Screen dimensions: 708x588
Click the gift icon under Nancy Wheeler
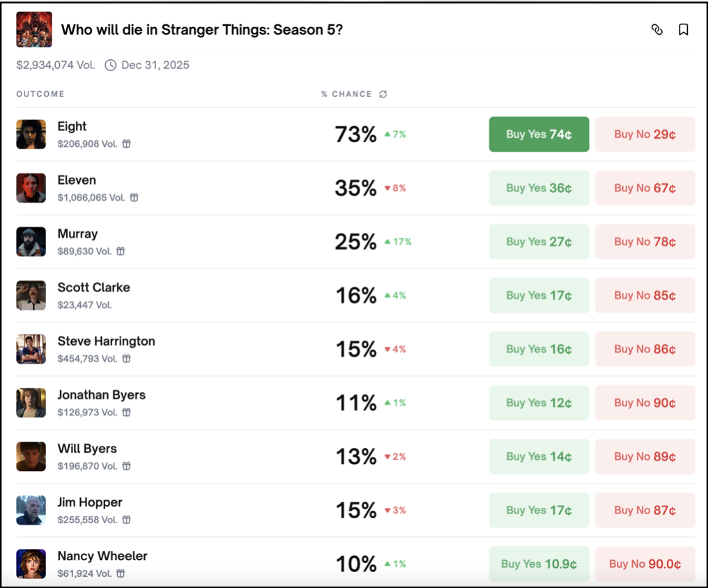(121, 573)
